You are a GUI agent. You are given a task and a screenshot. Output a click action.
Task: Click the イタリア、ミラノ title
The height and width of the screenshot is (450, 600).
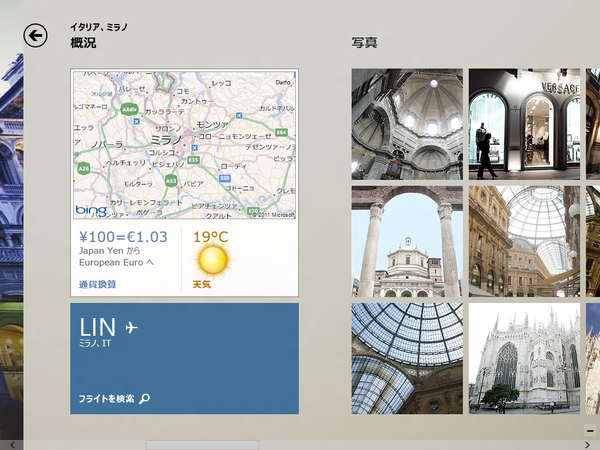coord(99,27)
